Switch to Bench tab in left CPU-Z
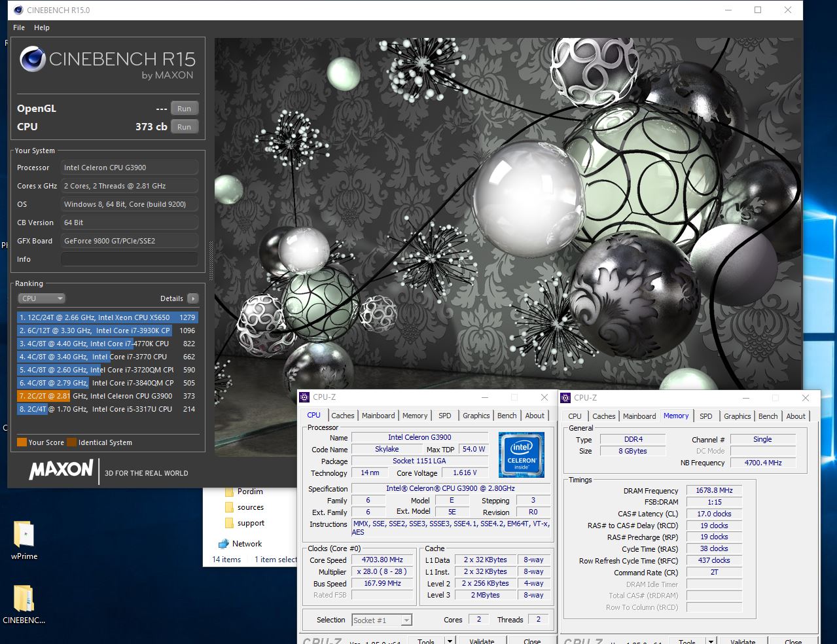This screenshot has height=644, width=837. 507,416
